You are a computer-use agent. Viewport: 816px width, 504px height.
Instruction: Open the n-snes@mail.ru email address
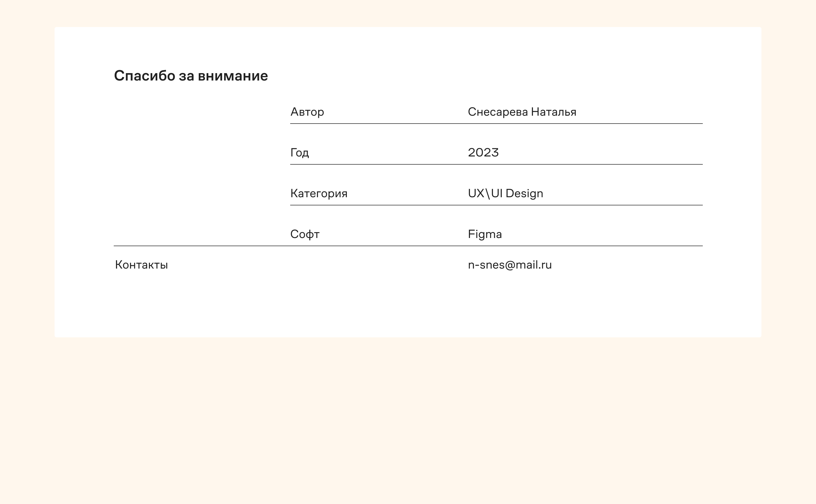510,265
